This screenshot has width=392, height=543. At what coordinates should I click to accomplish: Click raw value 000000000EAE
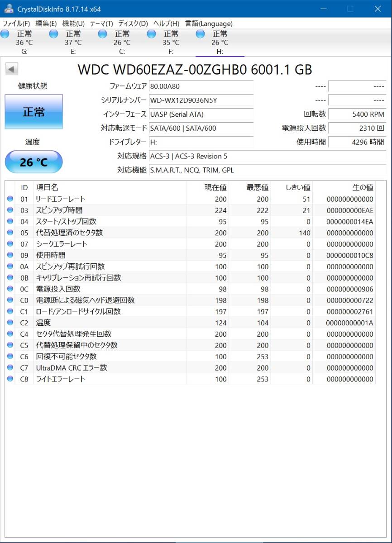point(350,210)
